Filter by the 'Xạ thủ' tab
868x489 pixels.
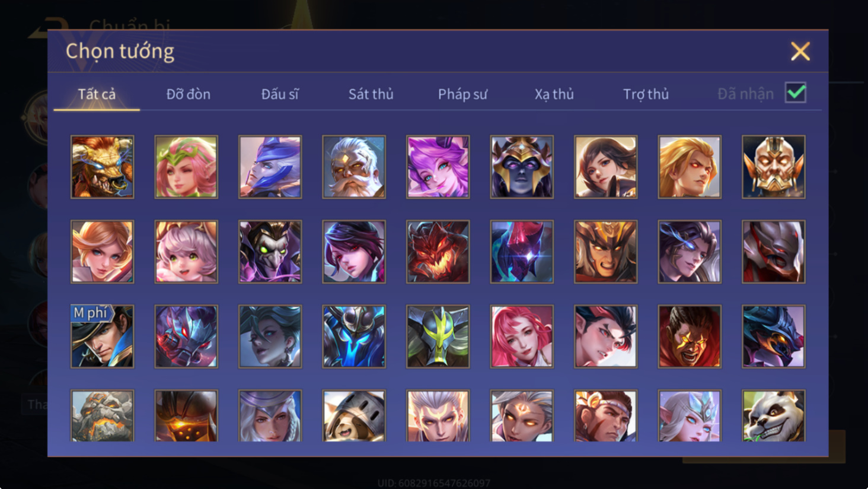coord(554,94)
